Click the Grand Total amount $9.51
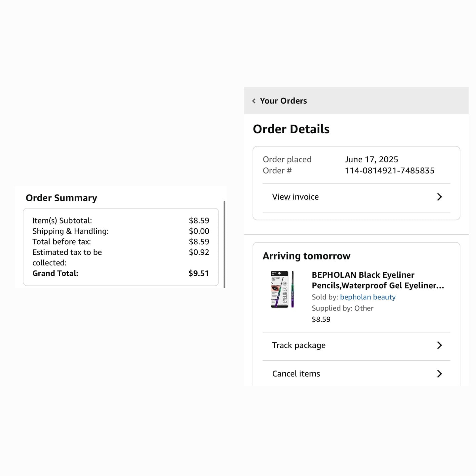476x476 pixels. pos(199,273)
